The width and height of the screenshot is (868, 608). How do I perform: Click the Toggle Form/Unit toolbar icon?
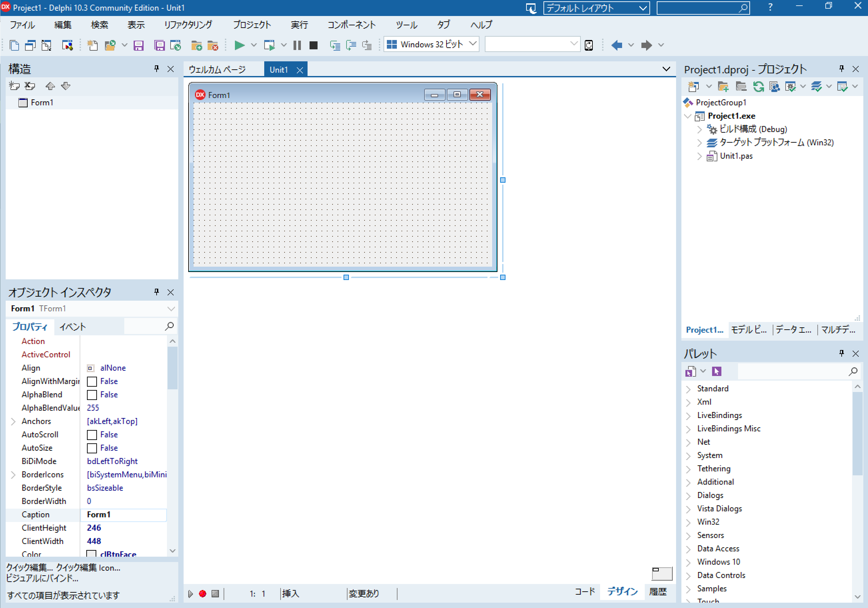47,45
